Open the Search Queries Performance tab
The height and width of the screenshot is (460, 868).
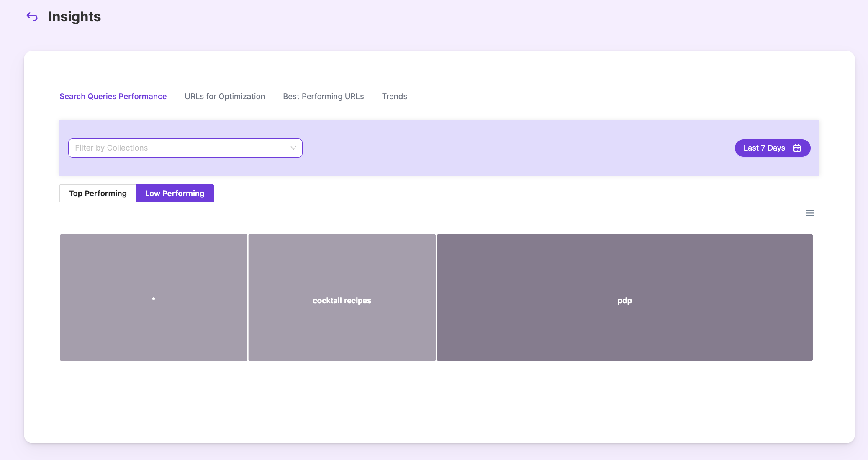(x=113, y=97)
